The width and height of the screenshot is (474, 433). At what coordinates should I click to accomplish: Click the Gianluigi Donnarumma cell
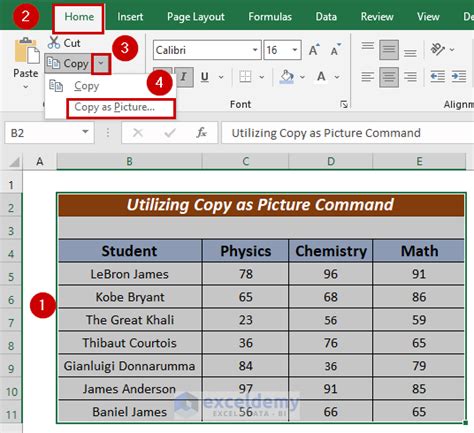click(130, 366)
